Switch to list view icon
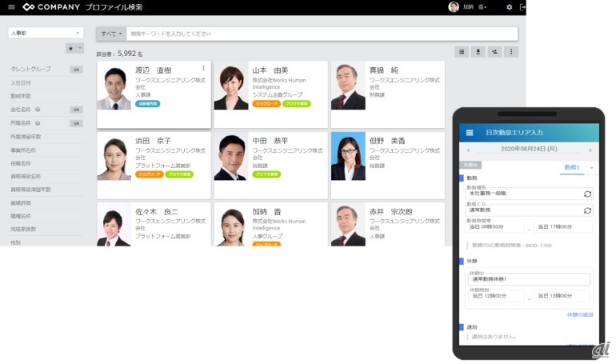Image resolution: width=616 pixels, height=364 pixels. 462,52
